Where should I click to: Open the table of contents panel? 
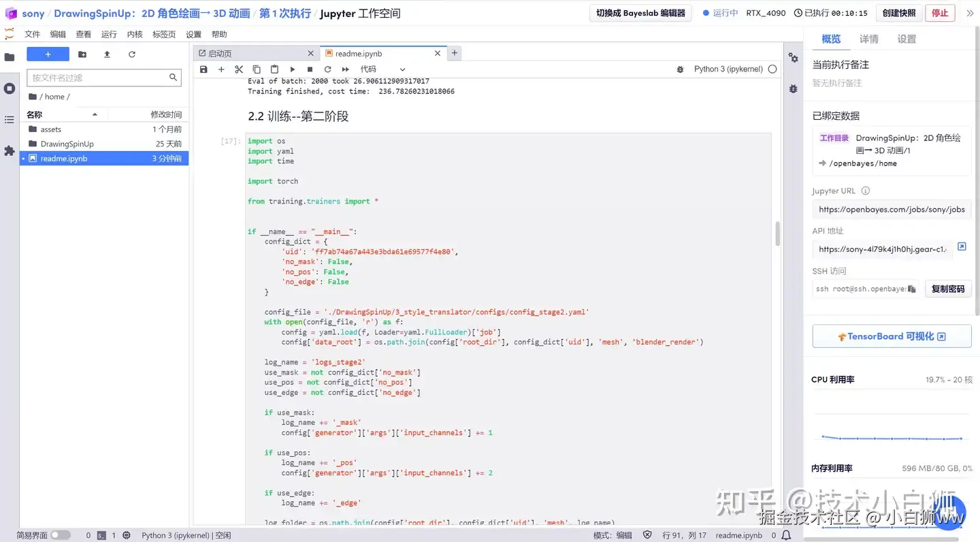point(10,120)
